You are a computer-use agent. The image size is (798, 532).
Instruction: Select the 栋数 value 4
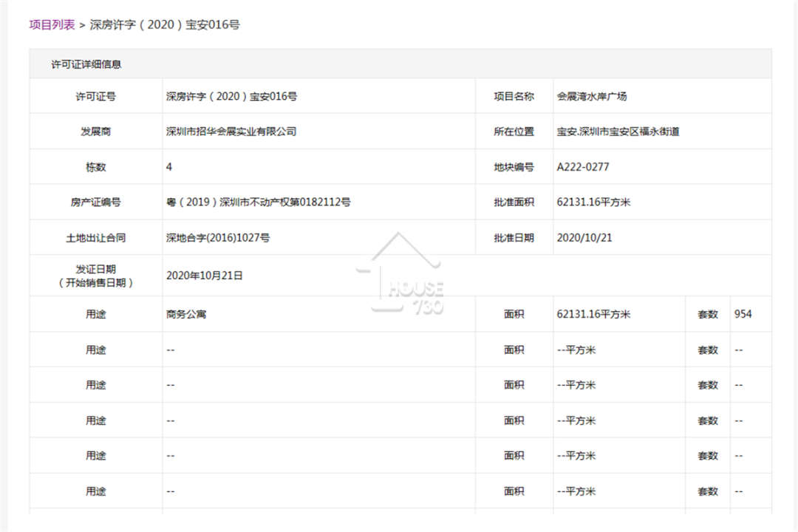[169, 167]
